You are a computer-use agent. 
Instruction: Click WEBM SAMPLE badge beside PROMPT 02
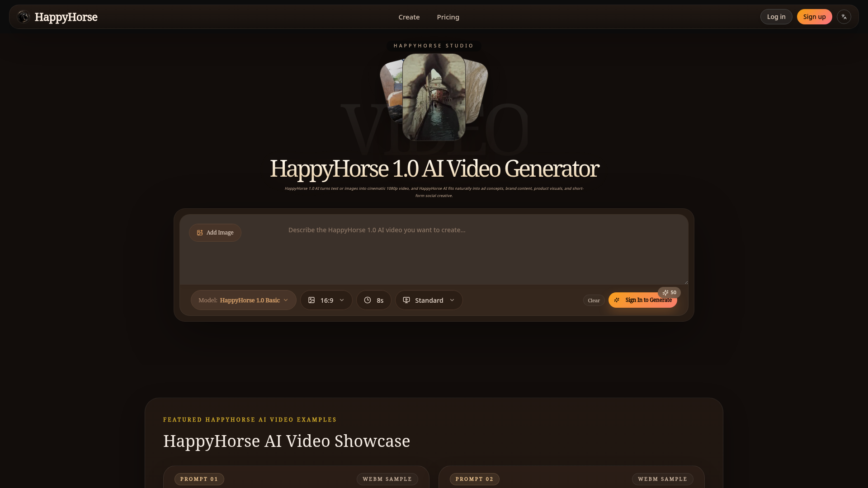662,479
